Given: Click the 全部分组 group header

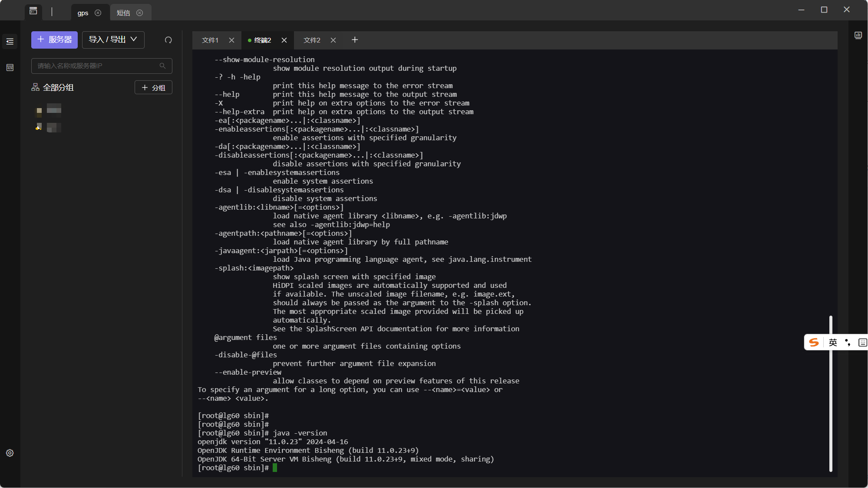Looking at the screenshot, I should 58,88.
